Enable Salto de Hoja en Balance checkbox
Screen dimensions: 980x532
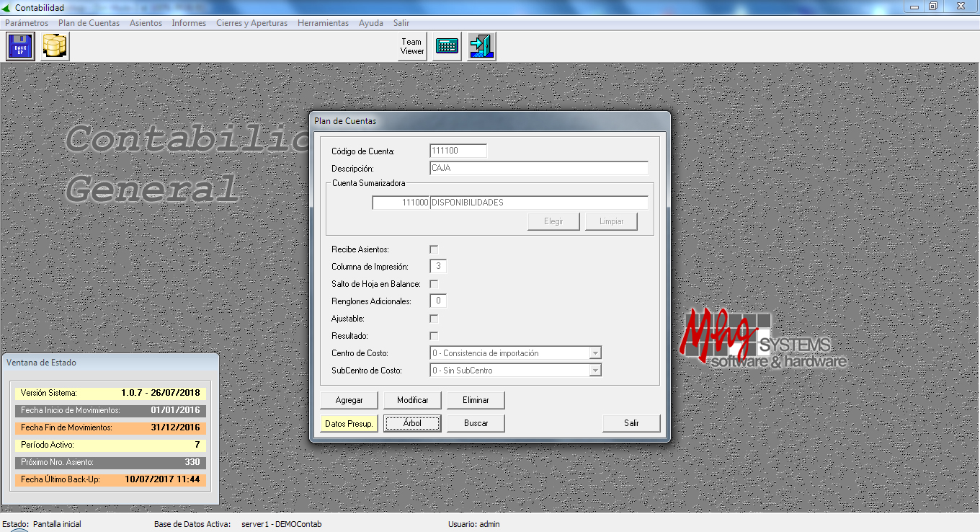pos(434,284)
